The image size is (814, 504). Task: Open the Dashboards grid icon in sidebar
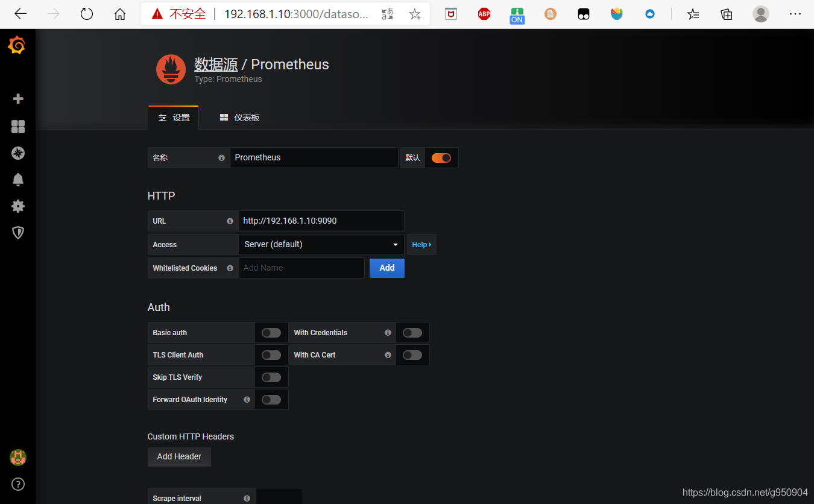(x=18, y=126)
